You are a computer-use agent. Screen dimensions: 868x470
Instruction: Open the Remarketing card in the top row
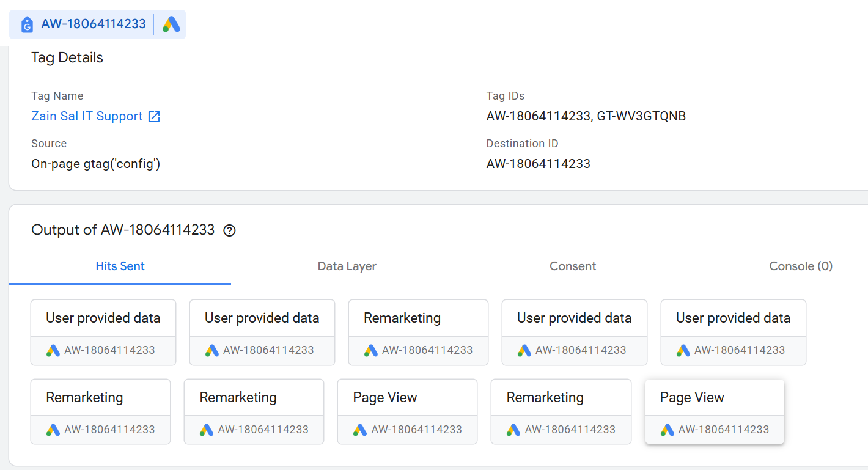[x=418, y=332]
